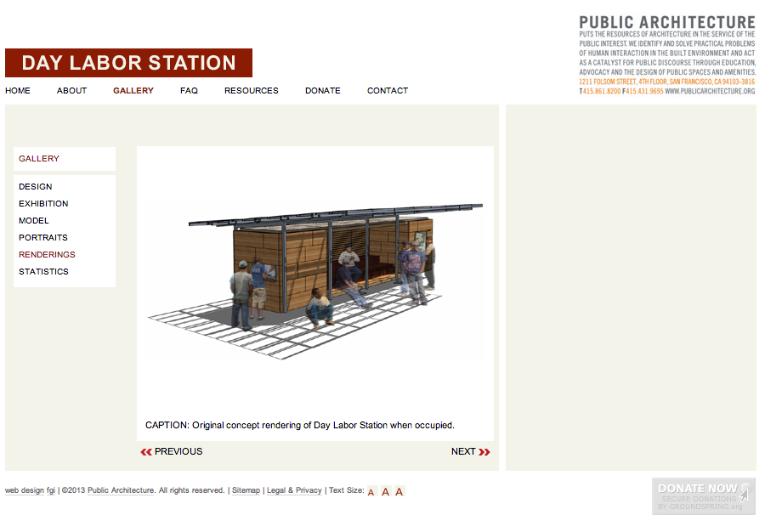
Task: Click the Donate Now Groundspring badge
Action: click(703, 496)
